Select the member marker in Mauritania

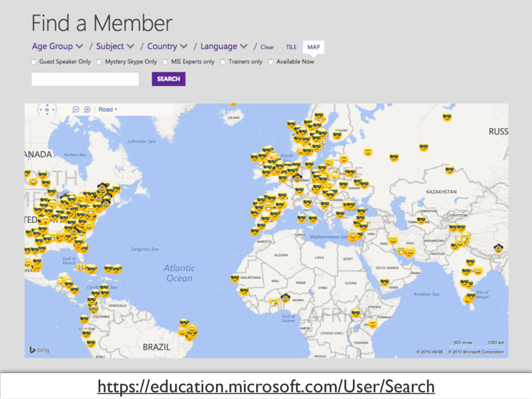[235, 278]
